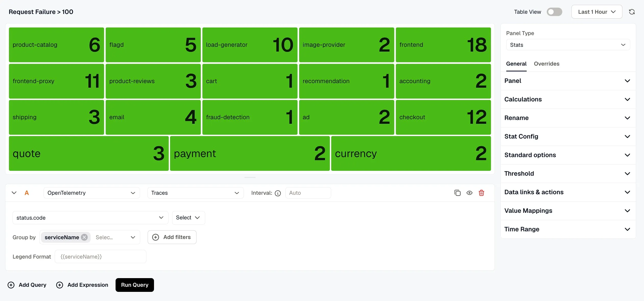Expand the Panel section

568,81
